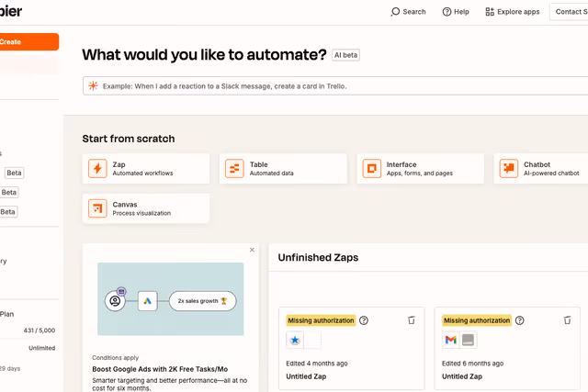Close the Google Ads promo card
Image resolution: width=588 pixels, height=392 pixels.
(252, 250)
